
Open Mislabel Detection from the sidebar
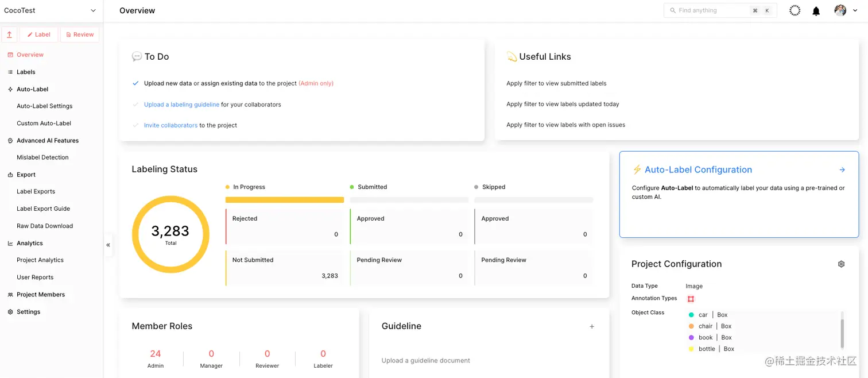(43, 157)
